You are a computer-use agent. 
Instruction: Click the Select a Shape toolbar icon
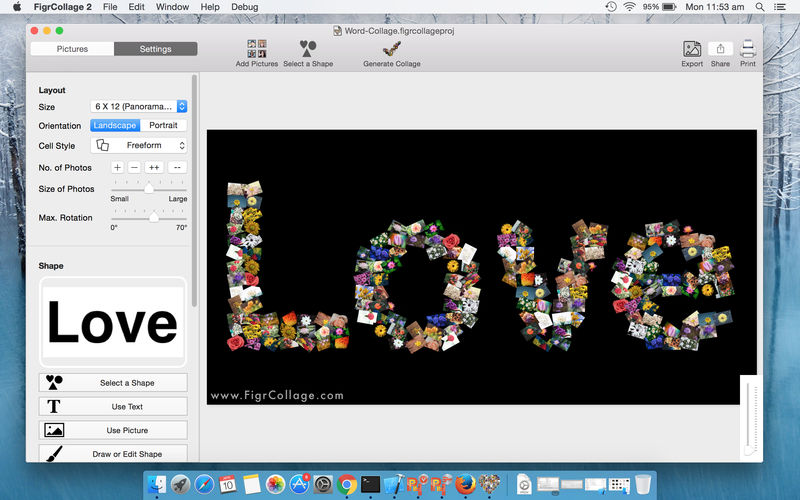click(x=308, y=49)
